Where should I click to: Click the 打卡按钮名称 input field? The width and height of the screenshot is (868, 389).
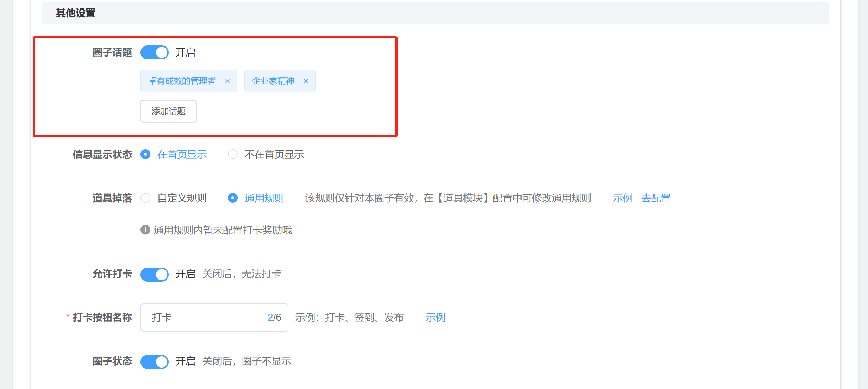(x=204, y=318)
